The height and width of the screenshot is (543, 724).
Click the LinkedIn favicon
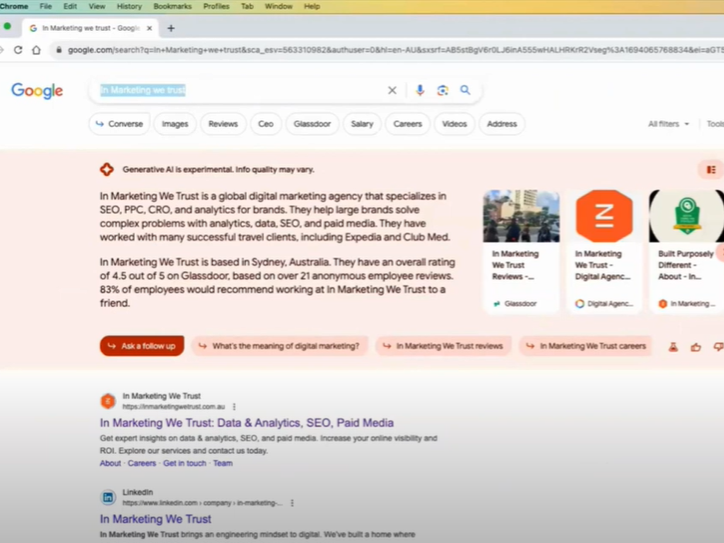click(108, 497)
